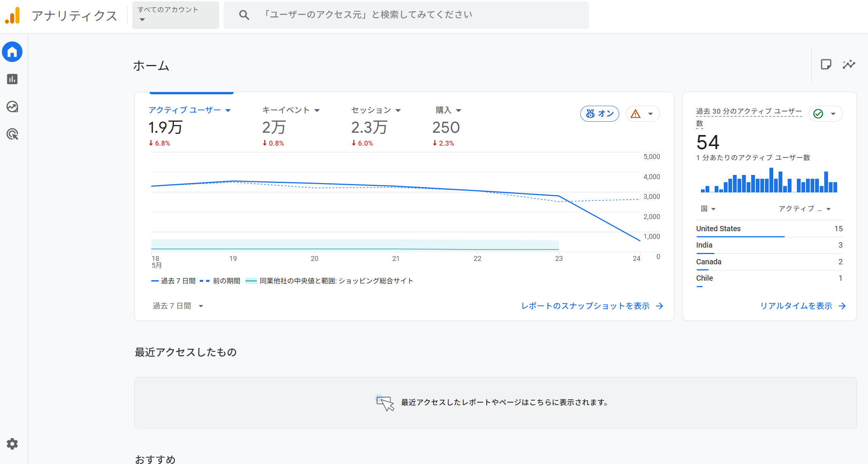
Task: Click arrow next to realtime link
Action: coord(843,306)
